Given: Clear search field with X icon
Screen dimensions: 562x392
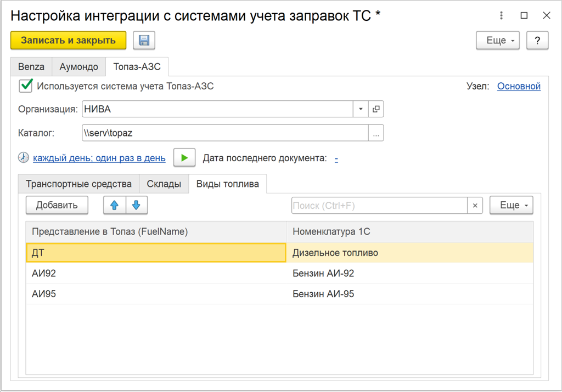Looking at the screenshot, I should tap(475, 206).
